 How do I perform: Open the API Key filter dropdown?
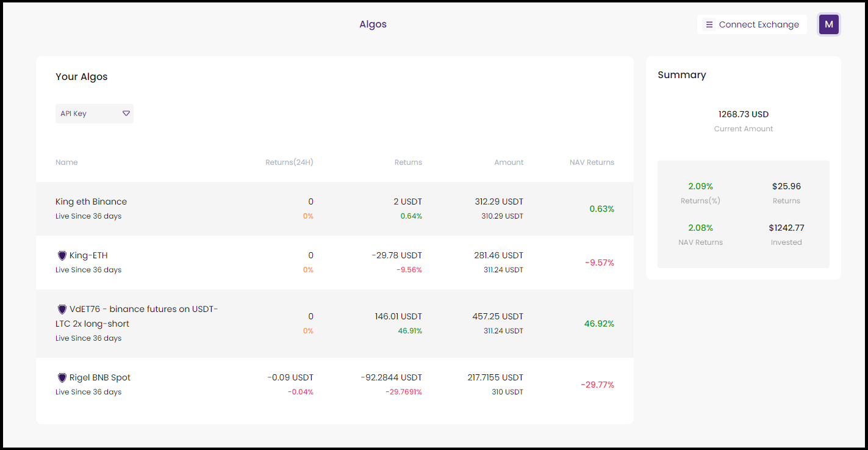[94, 114]
